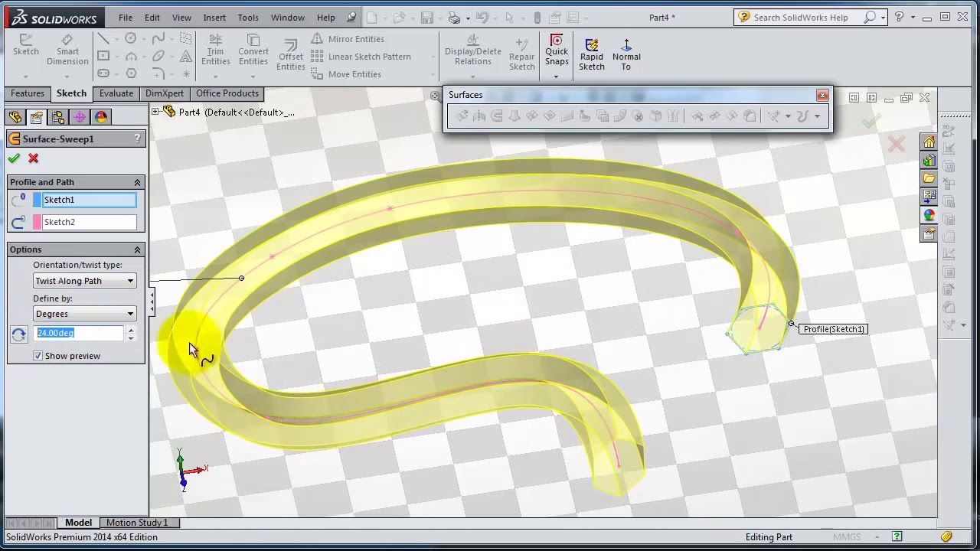Switch to the Office Products tab
980x551 pixels.
227,93
